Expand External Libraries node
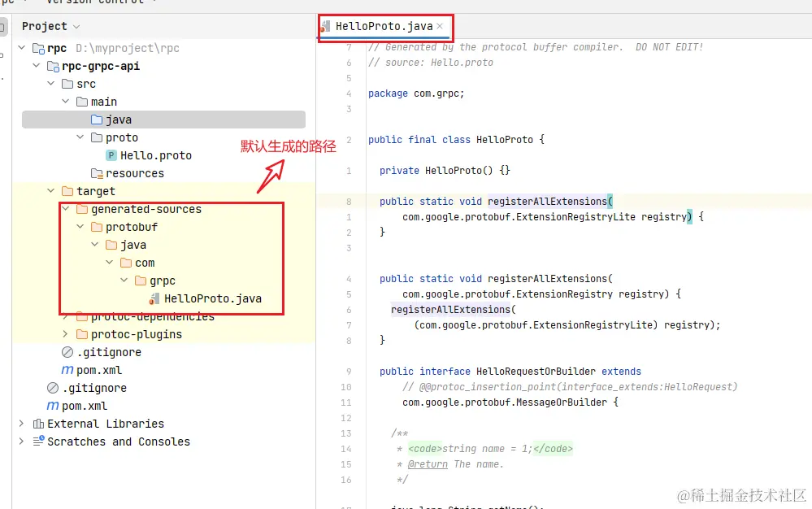This screenshot has height=509, width=812. [x=21, y=424]
